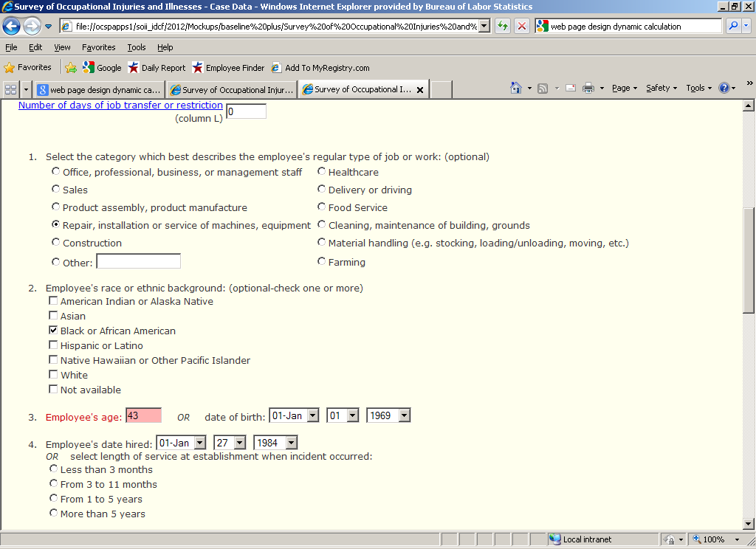Switch to the web page design tab
The width and height of the screenshot is (756, 549).
pyautogui.click(x=100, y=90)
